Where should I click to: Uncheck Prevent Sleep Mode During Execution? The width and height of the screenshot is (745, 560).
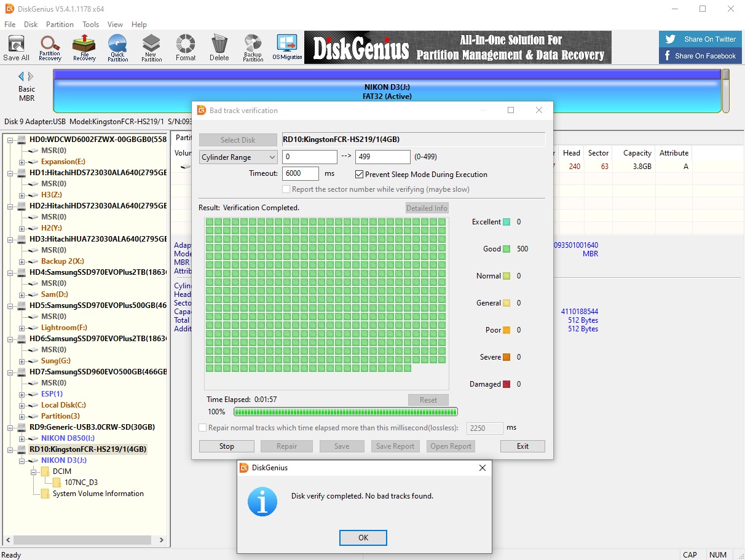360,175
